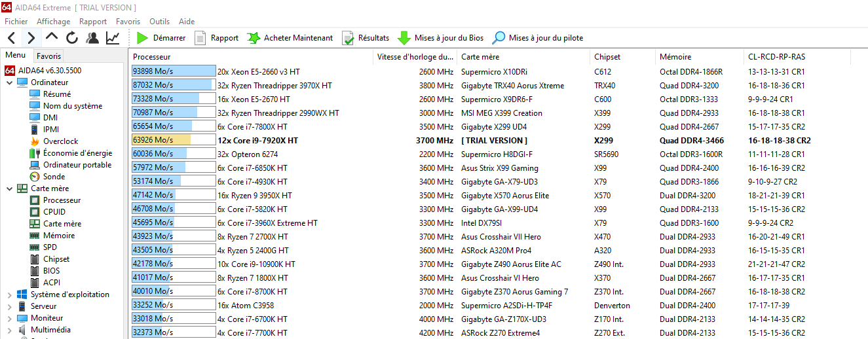Select the SPD tree item
868x339 pixels.
(50, 247)
